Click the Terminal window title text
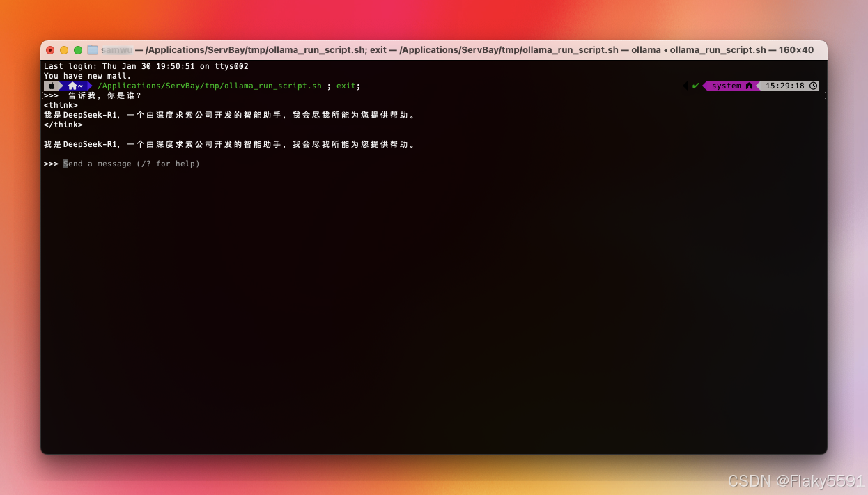 [458, 50]
